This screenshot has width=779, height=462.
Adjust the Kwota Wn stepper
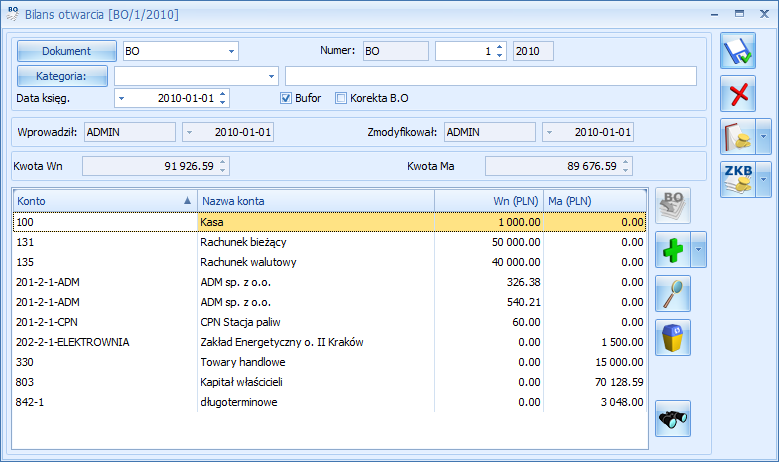pyautogui.click(x=223, y=166)
